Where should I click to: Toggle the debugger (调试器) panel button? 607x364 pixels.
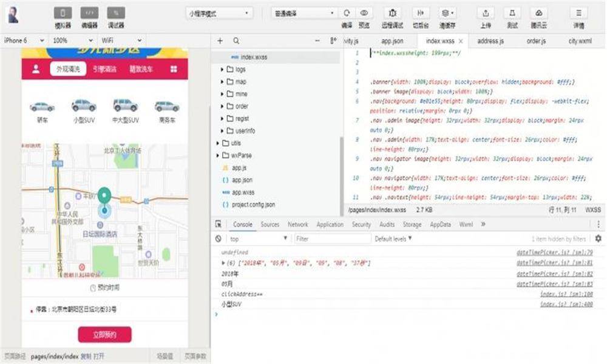tap(116, 13)
